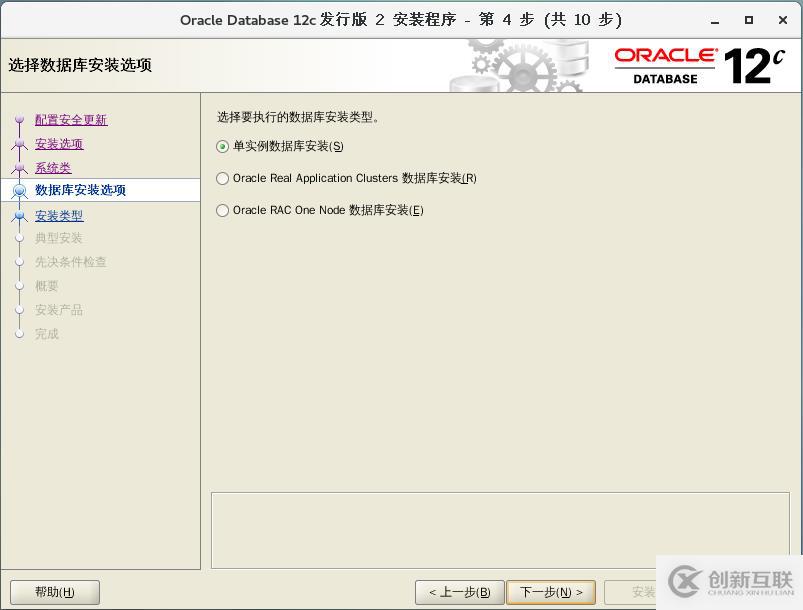Image resolution: width=803 pixels, height=610 pixels.
Task: Click step marker icon beside 安装类型
Action: coord(19,216)
